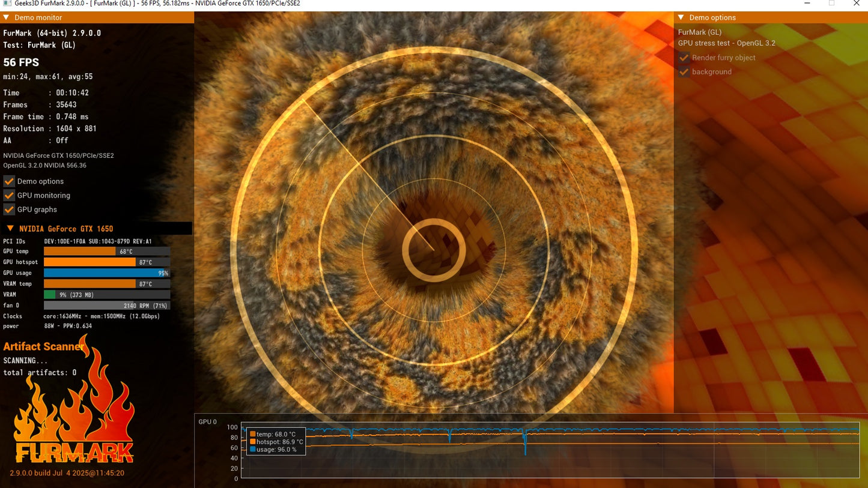Click the green VRAM usage bar

coord(50,295)
